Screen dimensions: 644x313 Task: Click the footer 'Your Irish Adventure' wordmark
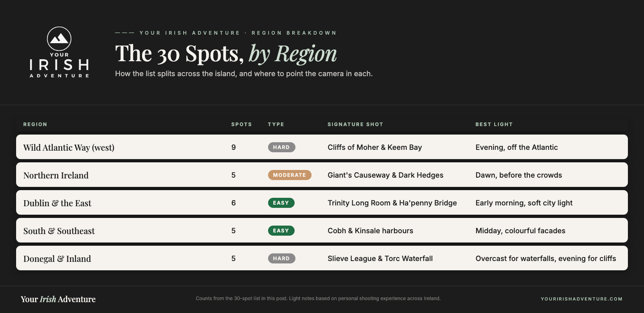[x=58, y=299]
